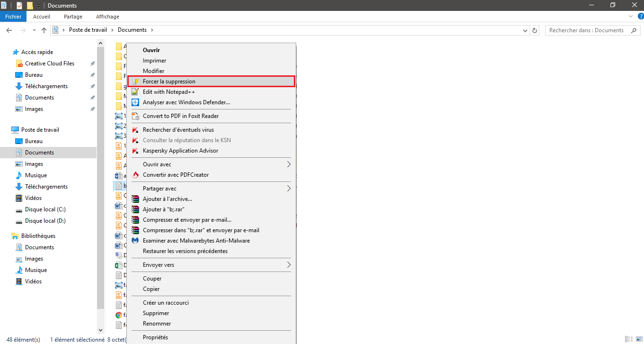Viewport: 644px width, 344px height.
Task: Click 'Poste de travail' in the address bar
Action: [88, 30]
